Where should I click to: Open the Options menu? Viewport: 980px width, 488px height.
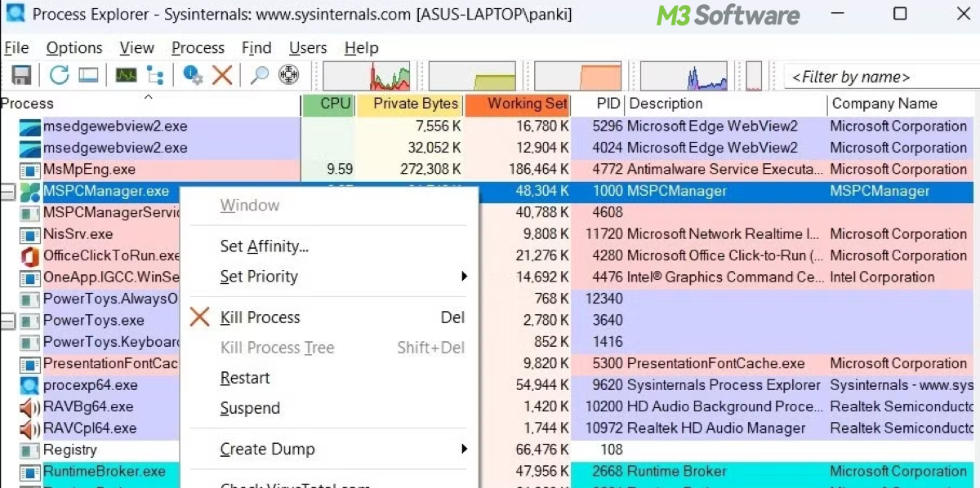click(74, 48)
